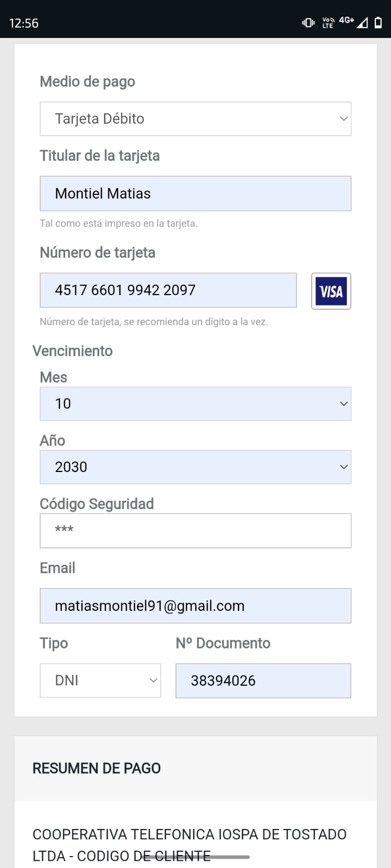Open the Medio de pago dropdown
Screen dimensions: 391x868
(x=195, y=119)
